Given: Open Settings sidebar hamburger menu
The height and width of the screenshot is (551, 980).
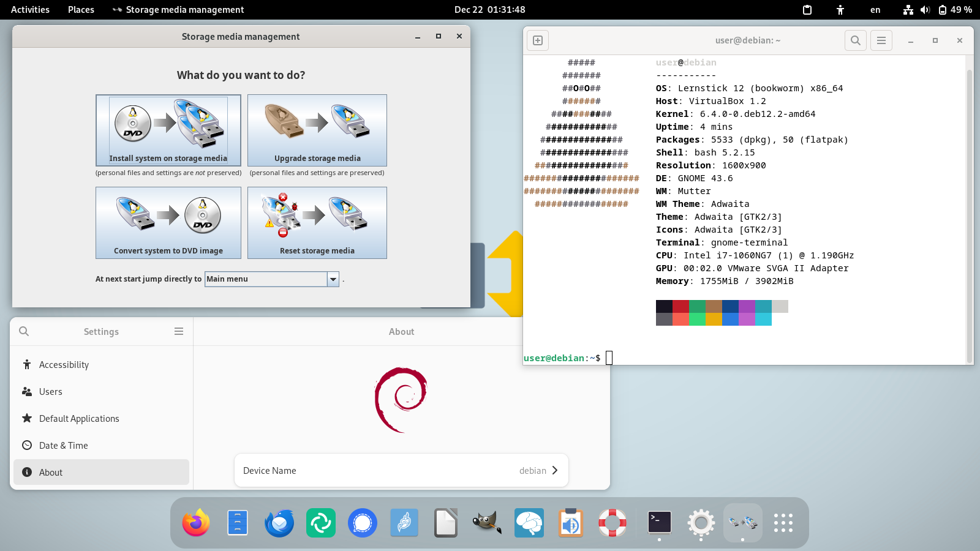Looking at the screenshot, I should [179, 331].
